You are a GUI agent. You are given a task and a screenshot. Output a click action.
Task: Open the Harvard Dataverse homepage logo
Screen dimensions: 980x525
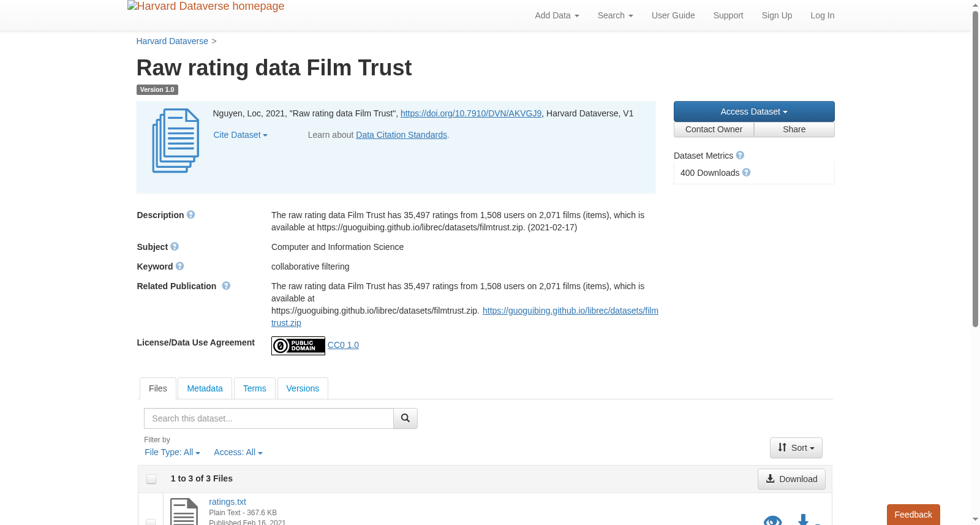coord(206,6)
